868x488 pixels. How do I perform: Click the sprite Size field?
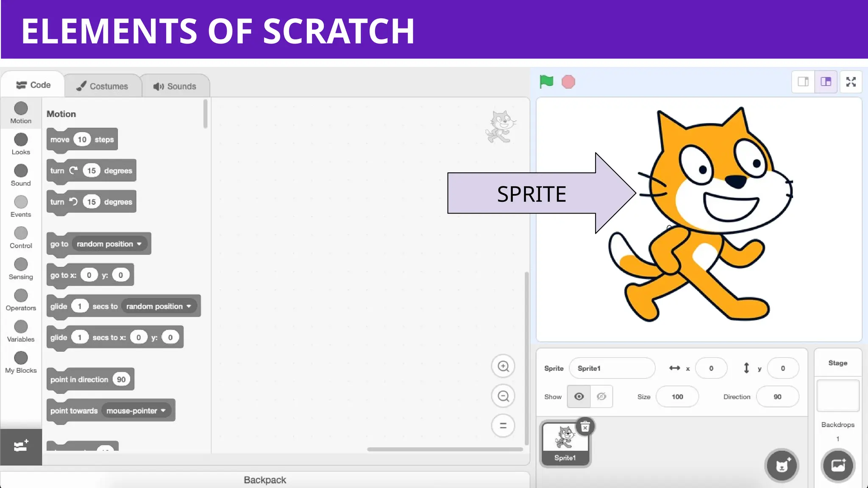(x=677, y=396)
